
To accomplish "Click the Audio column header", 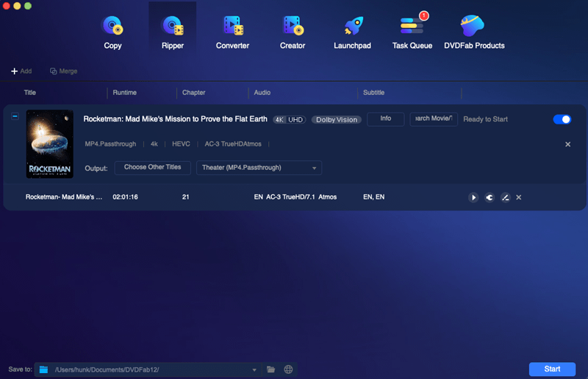I will [x=262, y=93].
